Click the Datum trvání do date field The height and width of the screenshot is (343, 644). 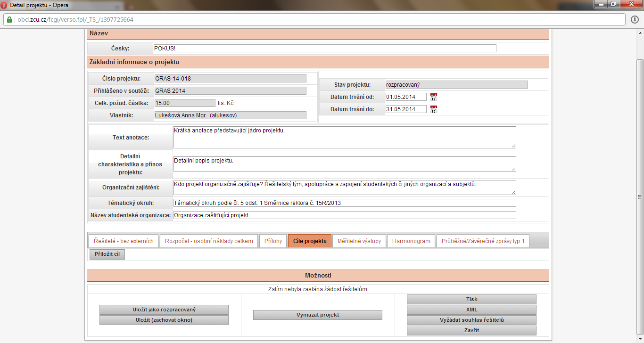[x=406, y=109]
